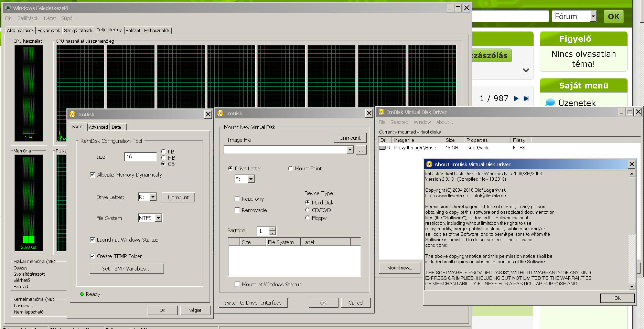Click the Windows Feladatkezelő title bar icon

click(8, 8)
